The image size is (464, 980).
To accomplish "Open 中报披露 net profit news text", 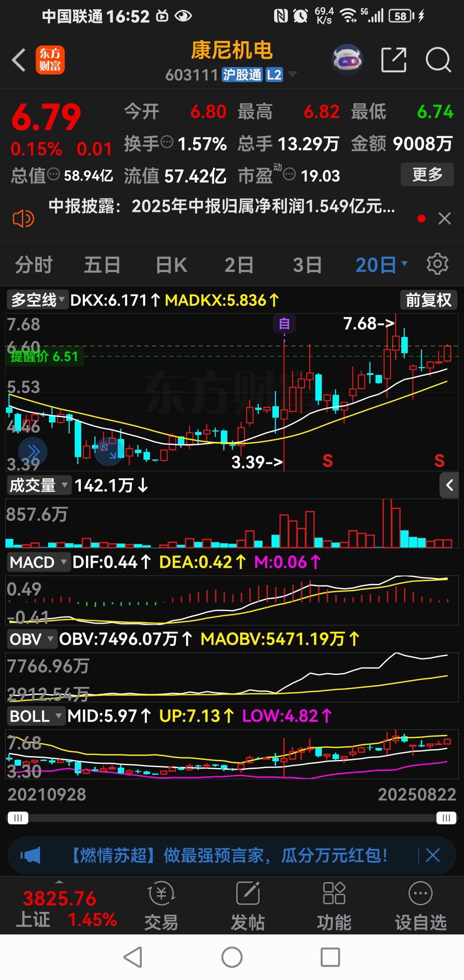I will (x=222, y=206).
